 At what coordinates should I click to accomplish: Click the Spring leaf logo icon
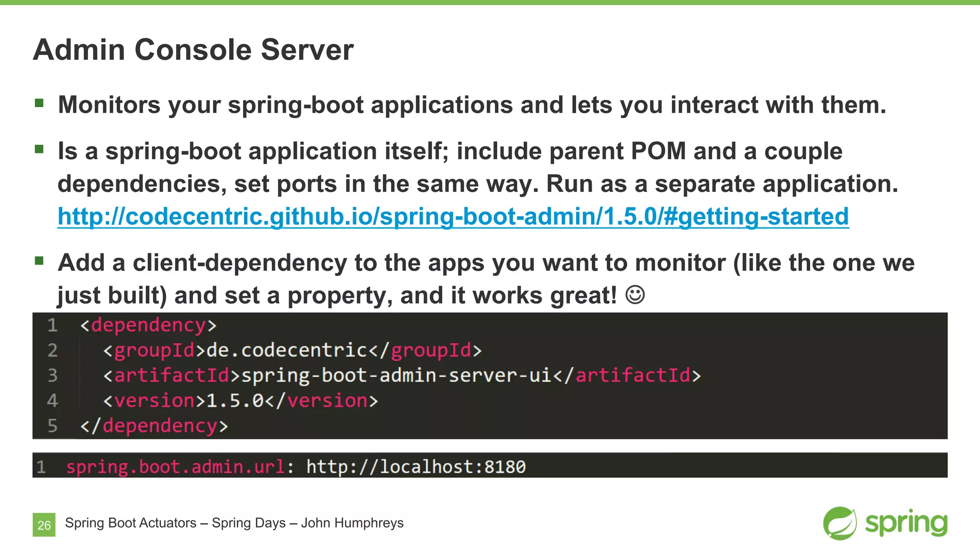(x=839, y=523)
